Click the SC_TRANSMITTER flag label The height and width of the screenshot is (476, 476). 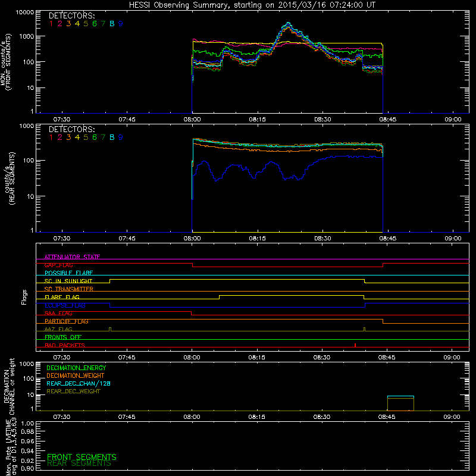click(x=69, y=289)
